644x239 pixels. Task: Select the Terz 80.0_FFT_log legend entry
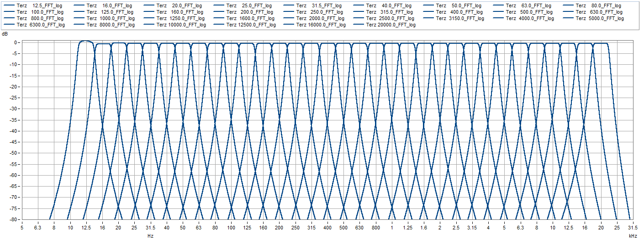[x=600, y=6]
